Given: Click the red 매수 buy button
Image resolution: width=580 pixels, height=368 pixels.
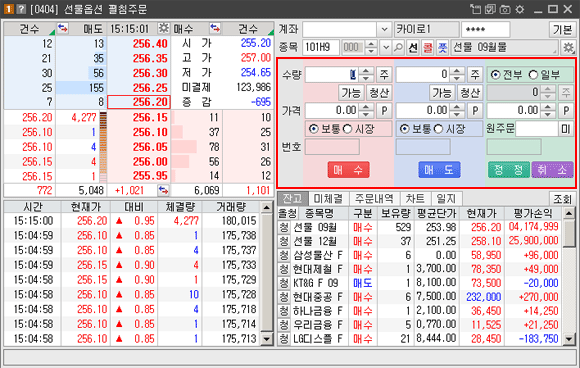Looking at the screenshot, I should [x=348, y=170].
